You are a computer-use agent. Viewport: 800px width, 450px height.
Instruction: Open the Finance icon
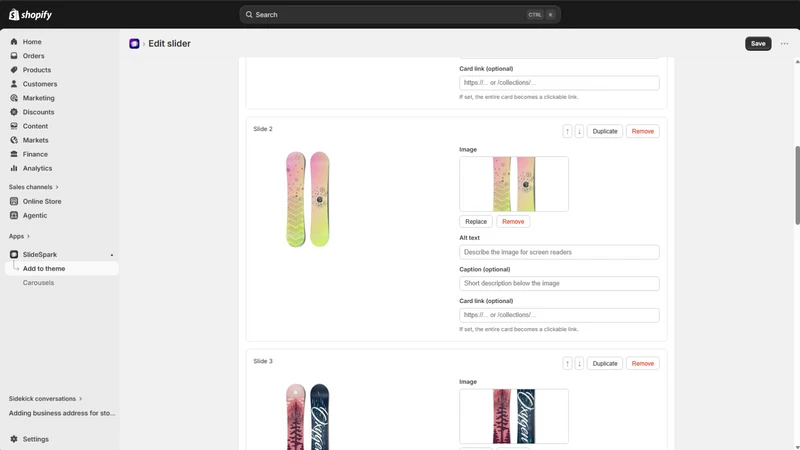pyautogui.click(x=14, y=154)
